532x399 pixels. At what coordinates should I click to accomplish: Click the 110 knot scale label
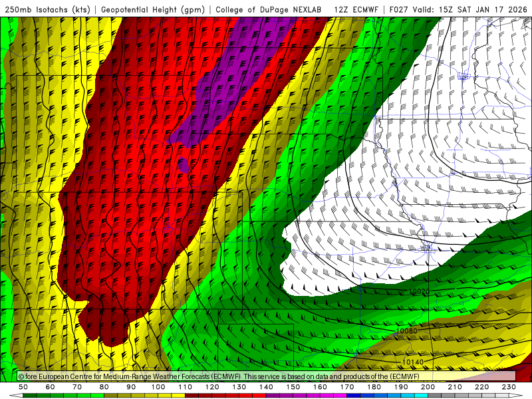tap(185, 387)
